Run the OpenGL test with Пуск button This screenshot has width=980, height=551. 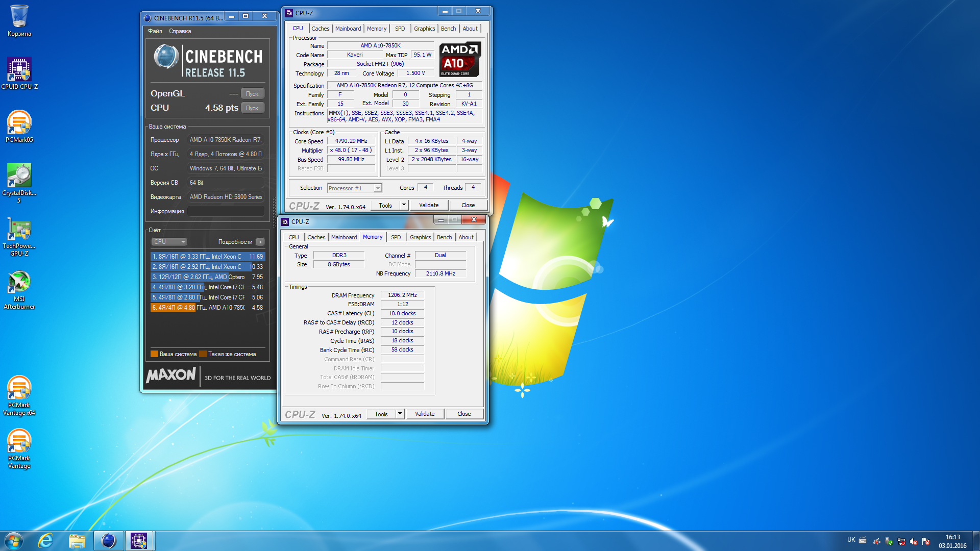(x=252, y=94)
